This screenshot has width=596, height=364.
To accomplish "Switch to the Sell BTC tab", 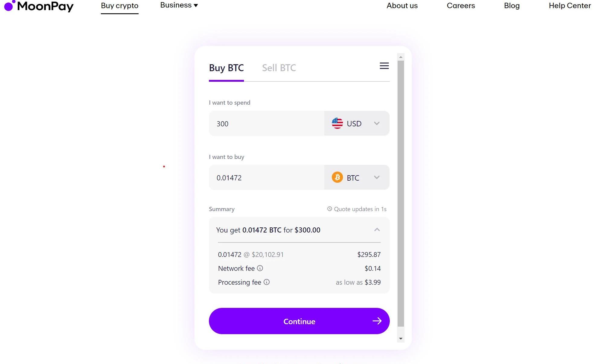I will pos(279,68).
